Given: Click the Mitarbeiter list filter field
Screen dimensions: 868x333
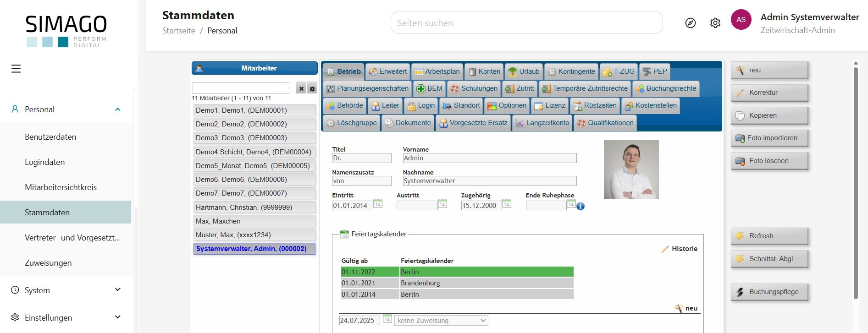Looking at the screenshot, I should click(x=241, y=88).
